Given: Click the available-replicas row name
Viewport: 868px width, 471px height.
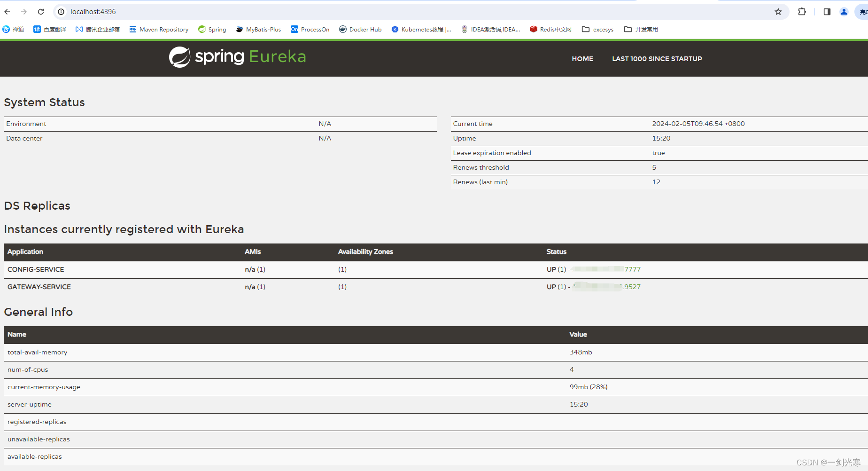Looking at the screenshot, I should 34,456.
